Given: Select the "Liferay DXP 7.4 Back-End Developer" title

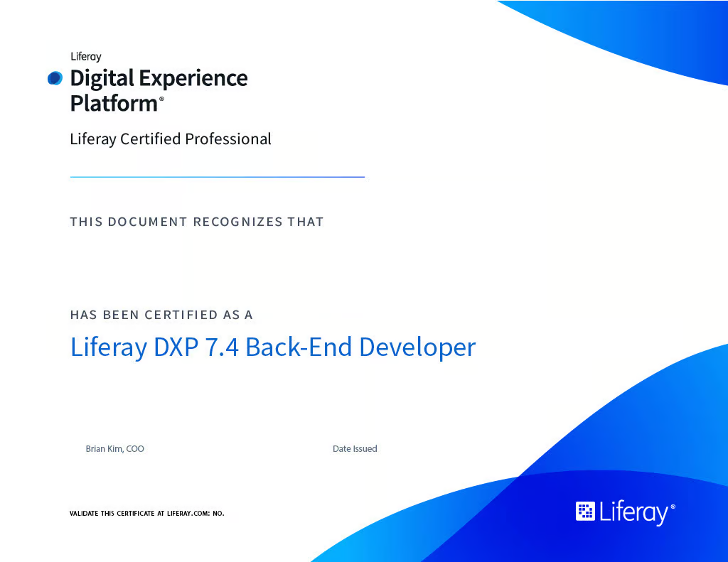Looking at the screenshot, I should (273, 347).
